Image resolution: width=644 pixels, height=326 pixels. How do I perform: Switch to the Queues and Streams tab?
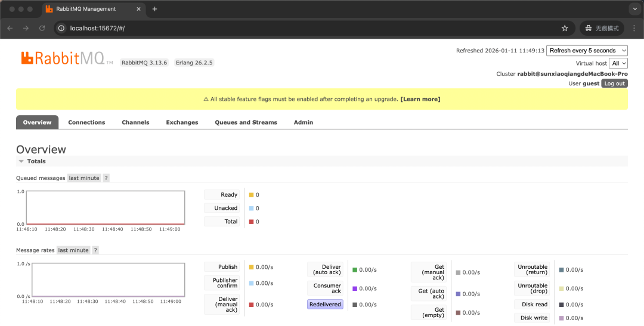pos(246,122)
